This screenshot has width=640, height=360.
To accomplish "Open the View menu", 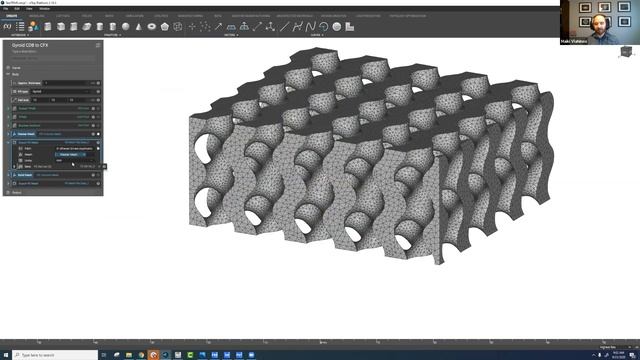I will tap(29, 9).
